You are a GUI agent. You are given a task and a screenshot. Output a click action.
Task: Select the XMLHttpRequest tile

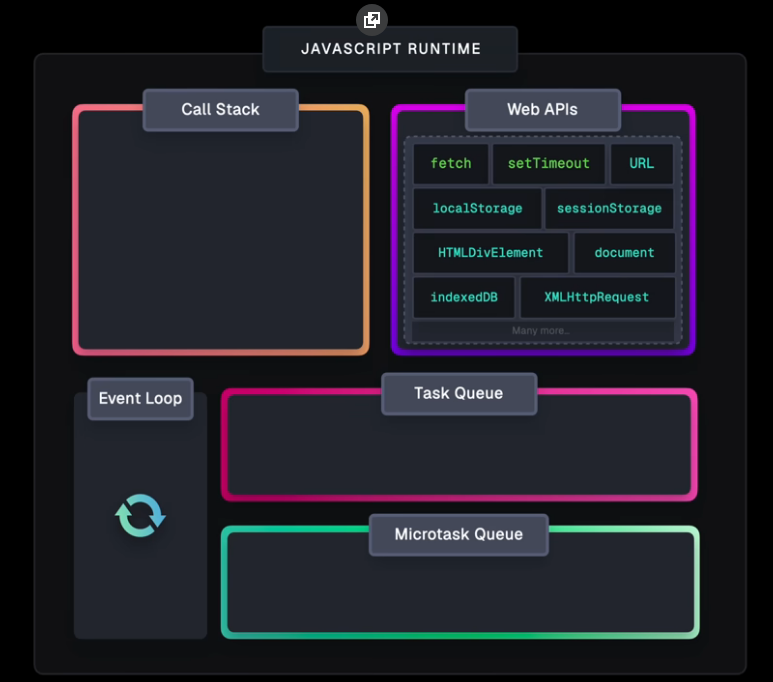click(597, 297)
